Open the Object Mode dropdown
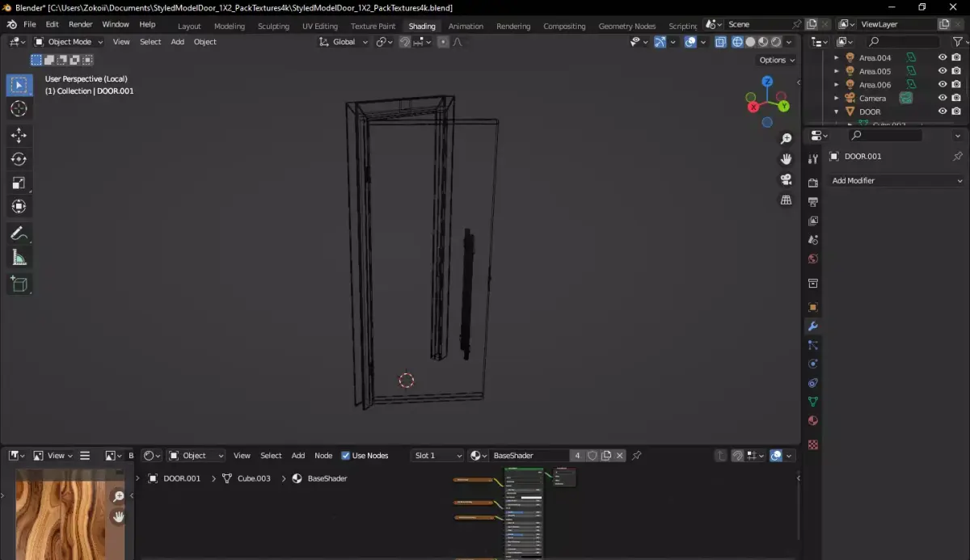This screenshot has height=560, width=970. 70,42
